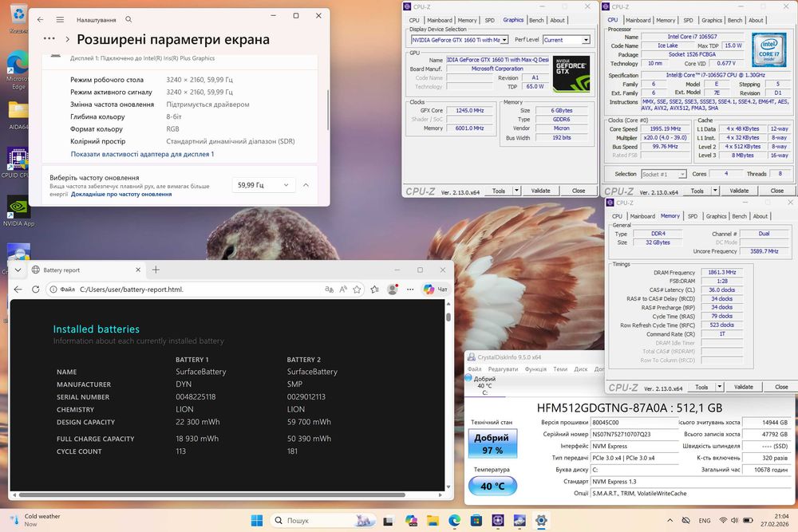Open Функція menu in CrystalDiskInfo

(535, 368)
